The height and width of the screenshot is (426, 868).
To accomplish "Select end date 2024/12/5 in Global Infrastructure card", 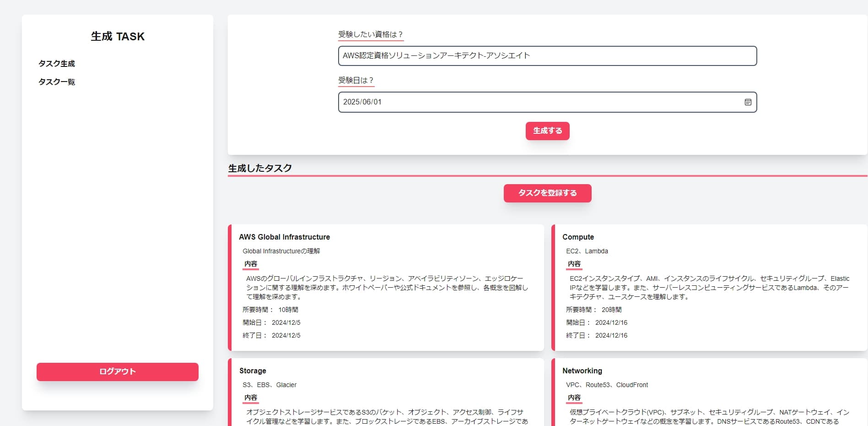I will (x=286, y=335).
